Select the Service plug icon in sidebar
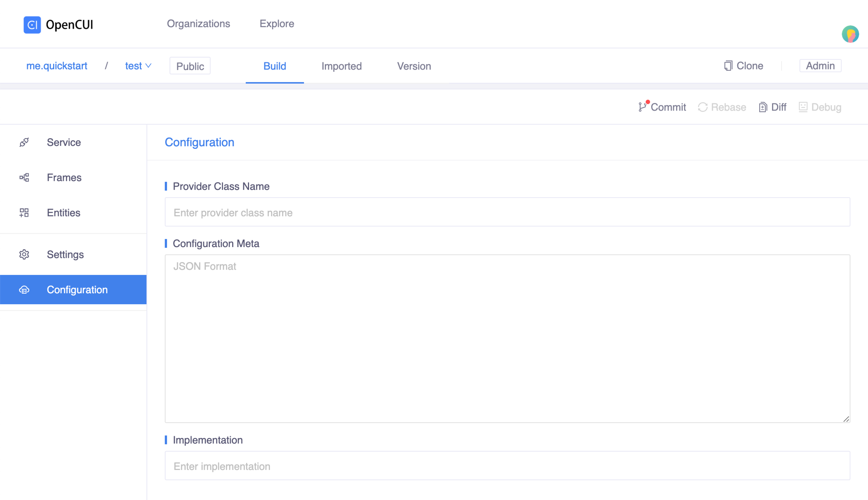The image size is (868, 500). (x=24, y=142)
